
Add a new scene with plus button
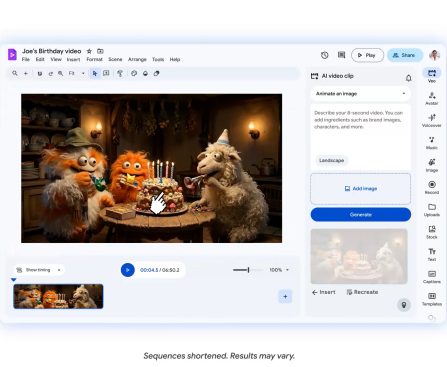point(285,296)
